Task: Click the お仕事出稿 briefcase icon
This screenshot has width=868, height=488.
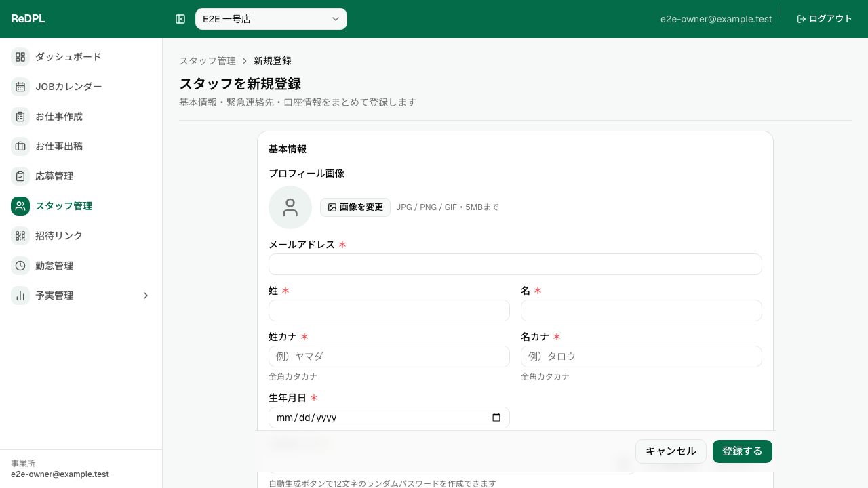Action: click(20, 146)
